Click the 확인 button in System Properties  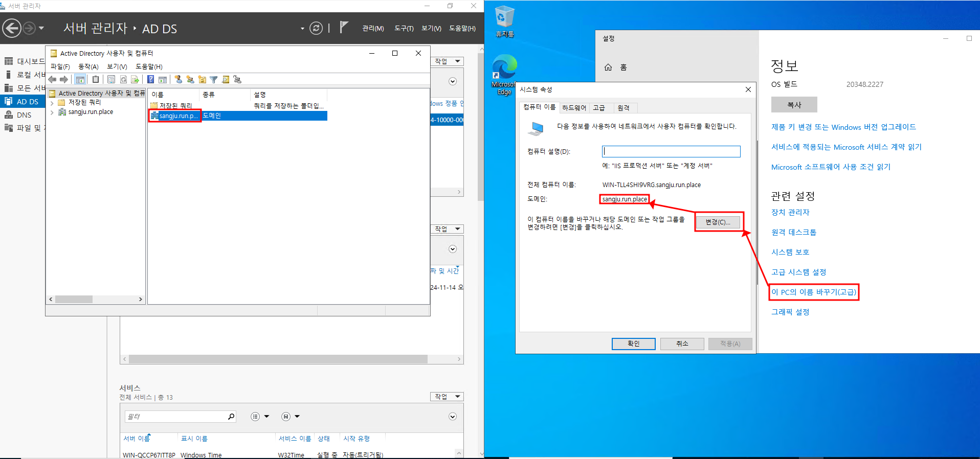pyautogui.click(x=633, y=343)
